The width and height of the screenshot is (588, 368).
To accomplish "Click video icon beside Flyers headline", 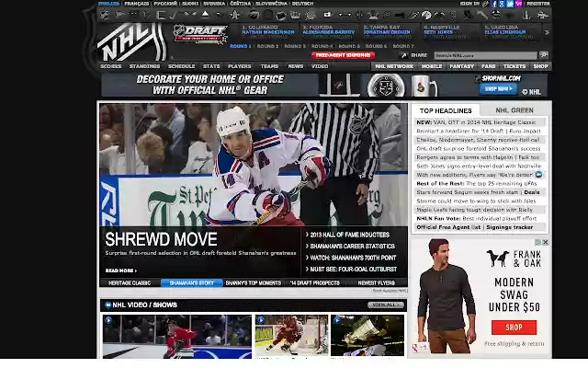I will tap(539, 175).
